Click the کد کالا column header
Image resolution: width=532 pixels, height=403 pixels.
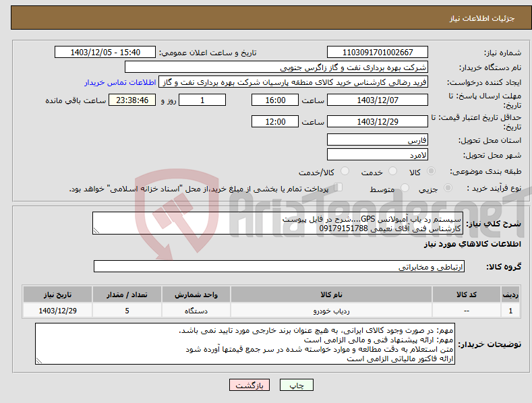tap(467, 294)
